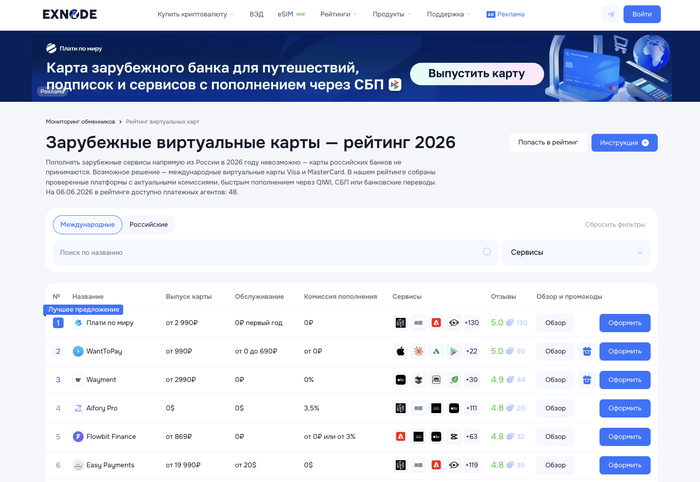Open the Telegram icon button in header
This screenshot has width=700, height=482.
[x=611, y=14]
